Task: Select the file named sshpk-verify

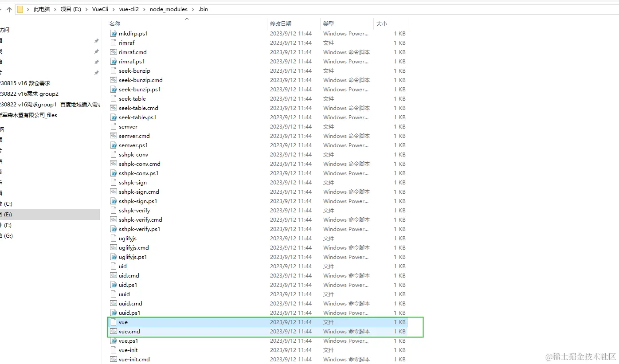Action: (x=134, y=210)
